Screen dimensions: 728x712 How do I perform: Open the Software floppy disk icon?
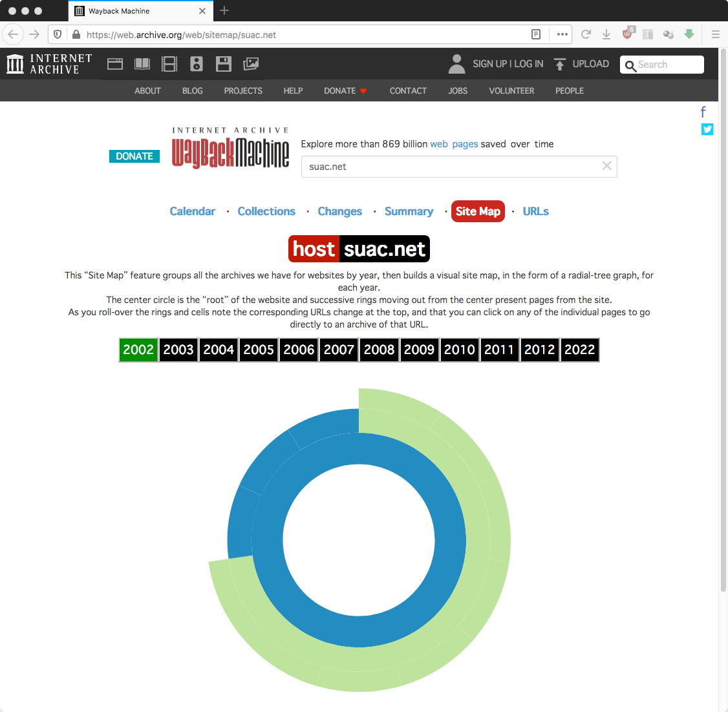click(223, 64)
